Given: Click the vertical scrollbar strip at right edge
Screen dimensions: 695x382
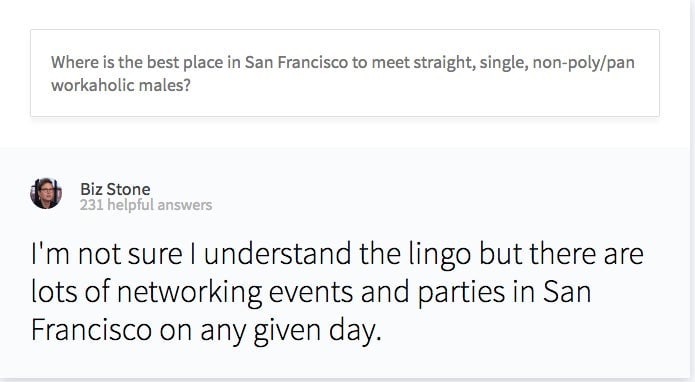Looking at the screenshot, I should pyautogui.click(x=692, y=191).
